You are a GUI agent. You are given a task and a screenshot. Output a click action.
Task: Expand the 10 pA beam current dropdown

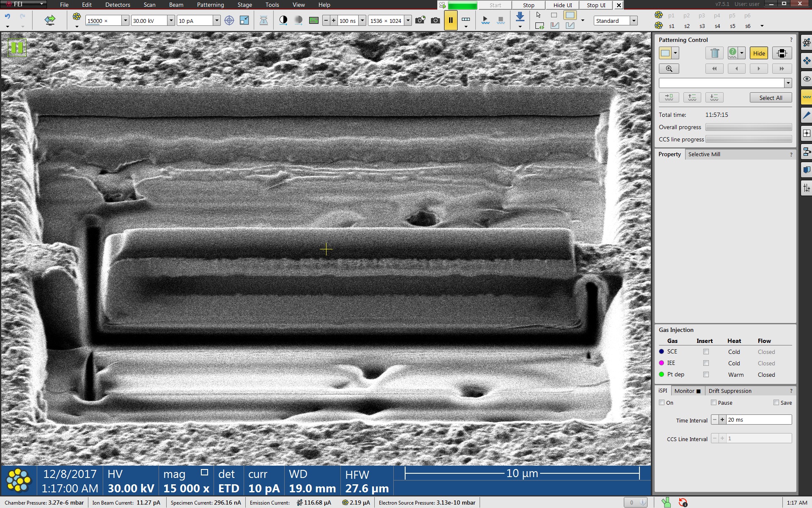pos(217,21)
